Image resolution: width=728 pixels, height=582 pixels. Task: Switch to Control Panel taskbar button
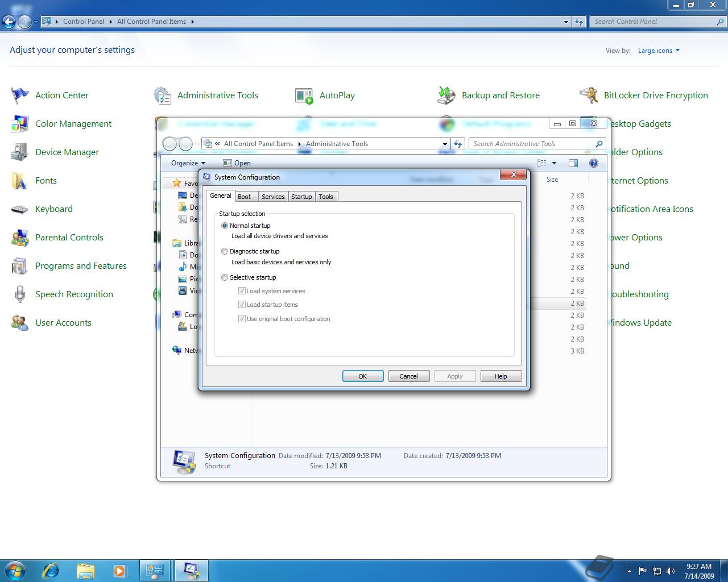(x=155, y=571)
